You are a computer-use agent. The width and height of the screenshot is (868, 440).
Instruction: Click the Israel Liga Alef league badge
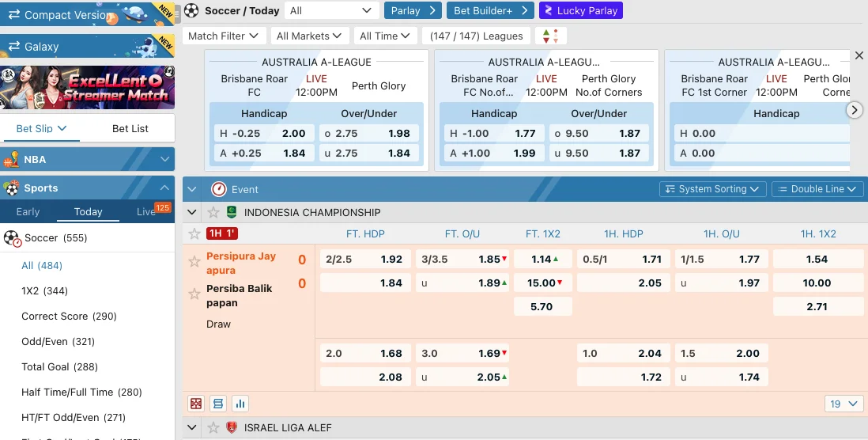(x=232, y=428)
